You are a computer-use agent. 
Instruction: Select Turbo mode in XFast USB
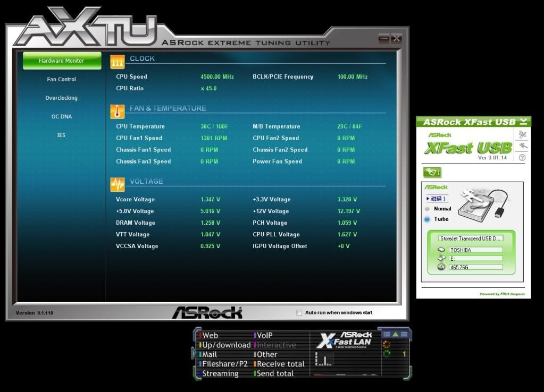(428, 219)
